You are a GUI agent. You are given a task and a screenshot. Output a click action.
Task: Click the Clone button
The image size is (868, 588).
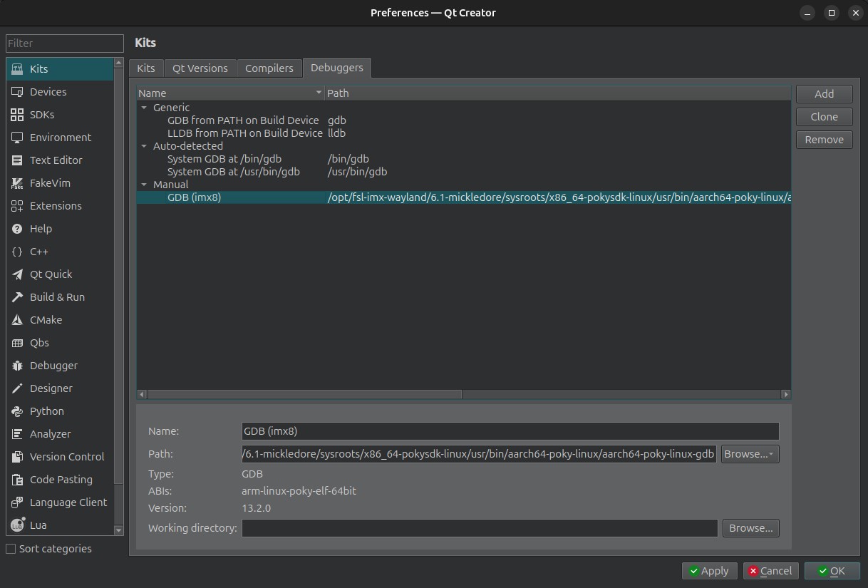coord(824,117)
